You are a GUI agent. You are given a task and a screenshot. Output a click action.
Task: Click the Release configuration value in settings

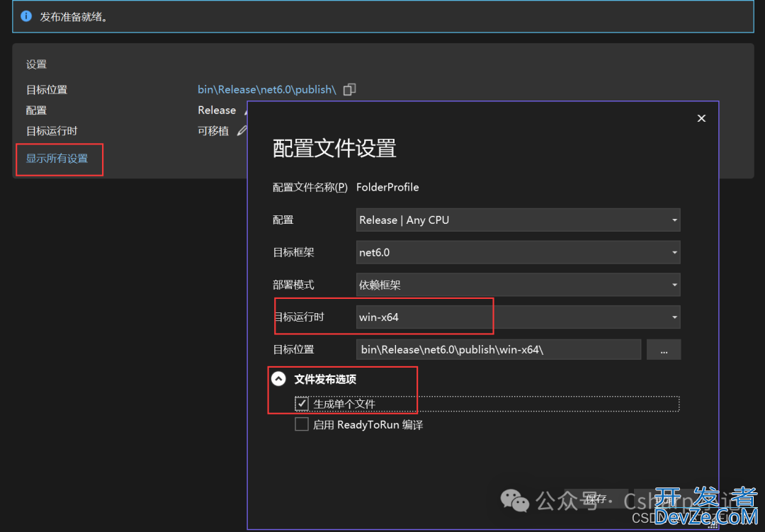point(217,111)
